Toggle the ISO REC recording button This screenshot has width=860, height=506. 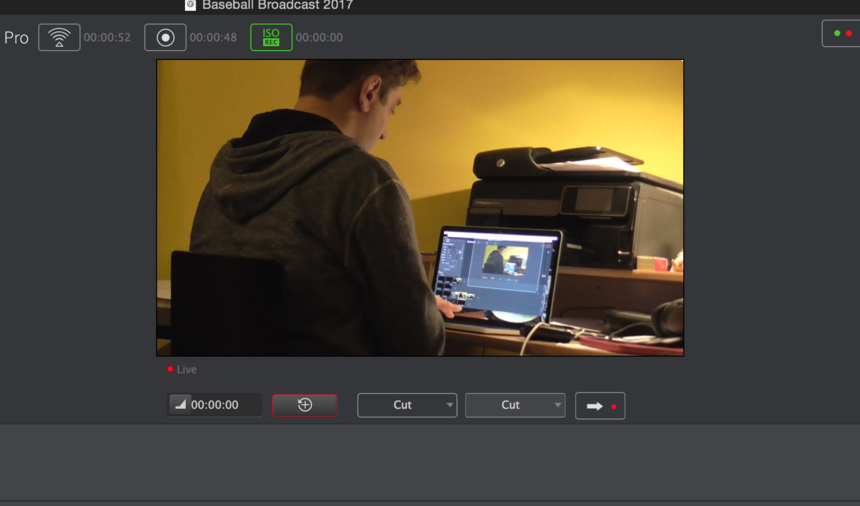coord(271,37)
